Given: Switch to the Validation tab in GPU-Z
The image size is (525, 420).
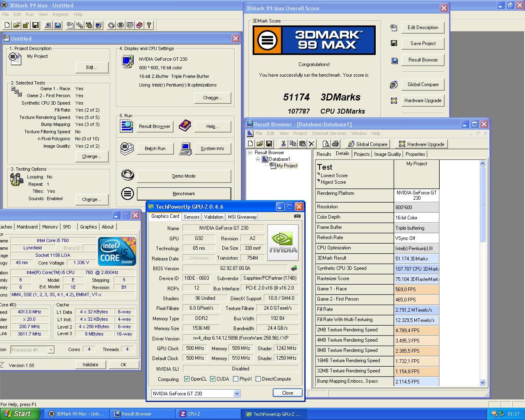Looking at the screenshot, I should [x=213, y=217].
